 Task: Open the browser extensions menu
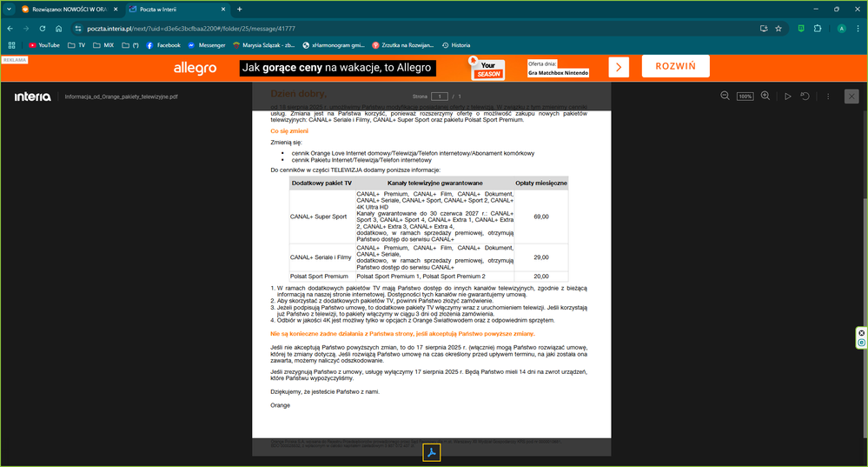coord(818,28)
